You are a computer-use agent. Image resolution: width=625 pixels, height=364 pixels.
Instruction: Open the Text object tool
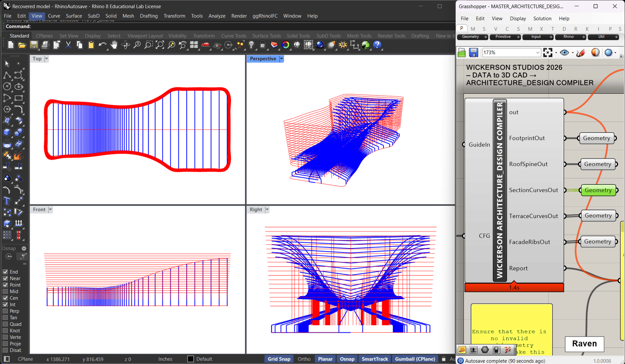tap(7, 201)
